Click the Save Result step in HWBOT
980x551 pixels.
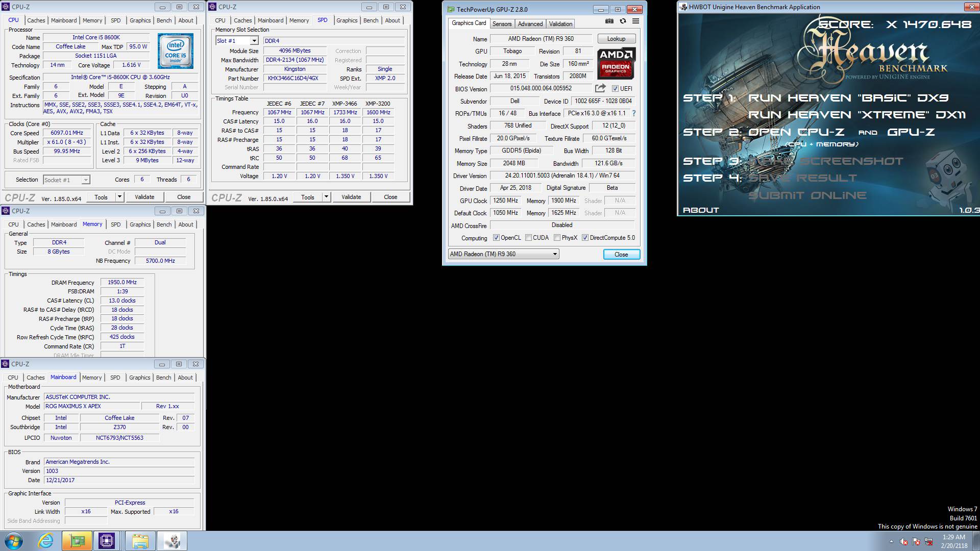point(803,178)
